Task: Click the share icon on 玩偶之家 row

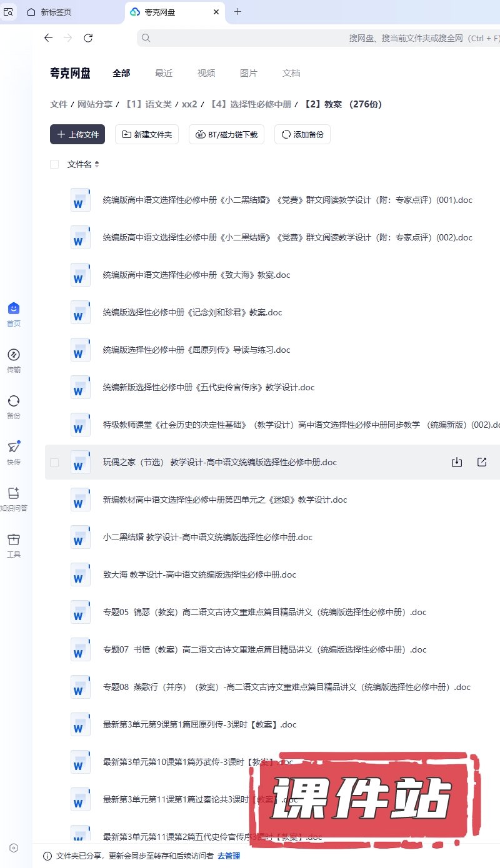Action: tap(482, 462)
